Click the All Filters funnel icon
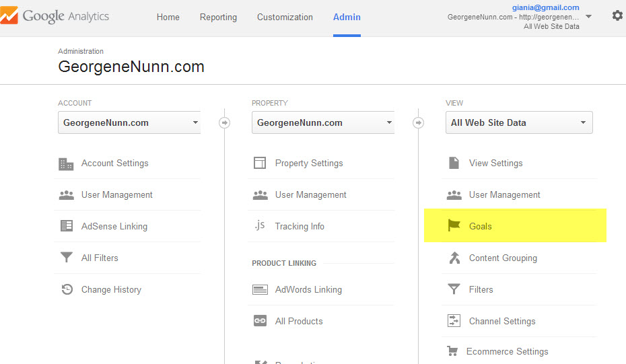The width and height of the screenshot is (626, 364). (x=66, y=258)
